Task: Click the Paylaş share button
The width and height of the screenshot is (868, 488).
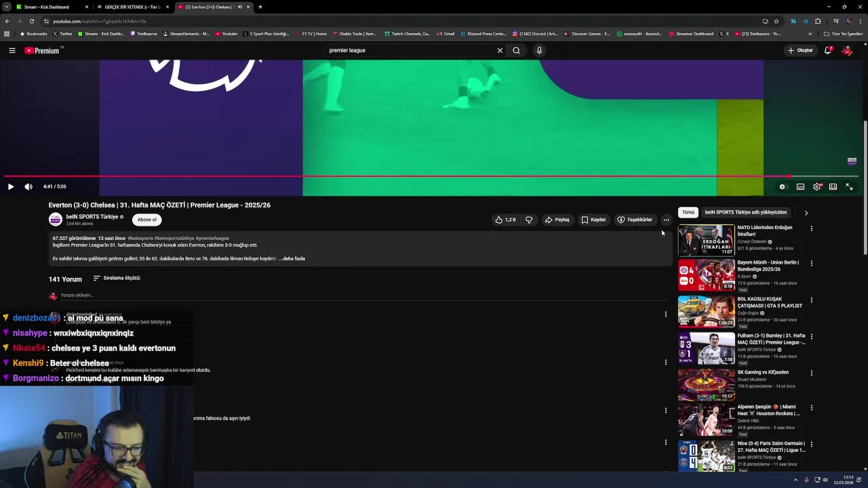Action: pos(557,220)
